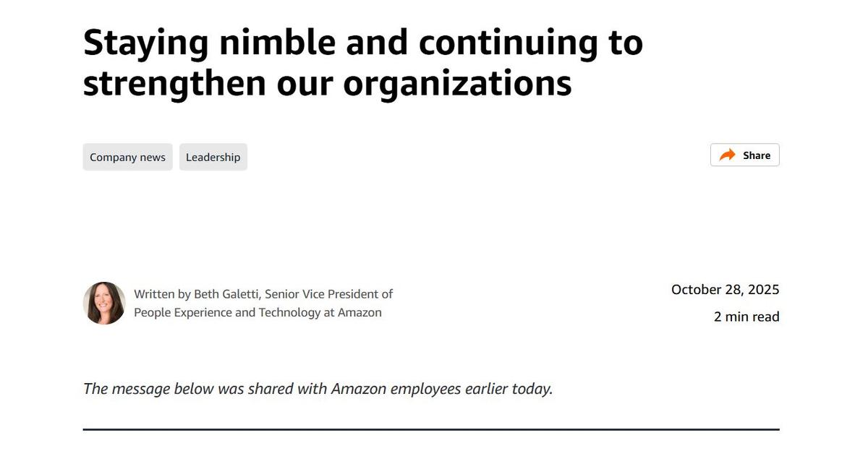
Task: Click the "Senior Vice President of" title text
Action: click(x=328, y=294)
